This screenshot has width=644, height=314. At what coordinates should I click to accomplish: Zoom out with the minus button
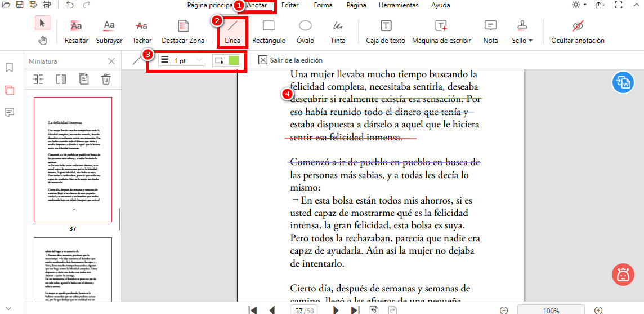click(x=504, y=310)
